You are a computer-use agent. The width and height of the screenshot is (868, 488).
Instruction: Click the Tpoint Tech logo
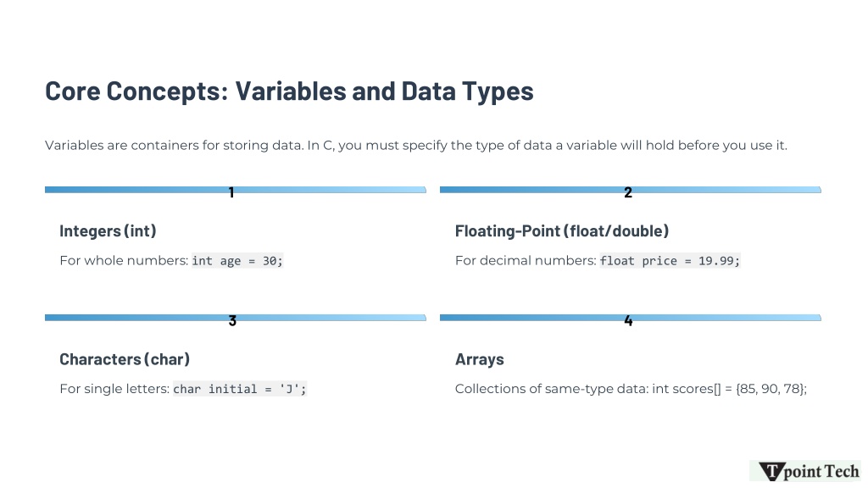coord(807,471)
